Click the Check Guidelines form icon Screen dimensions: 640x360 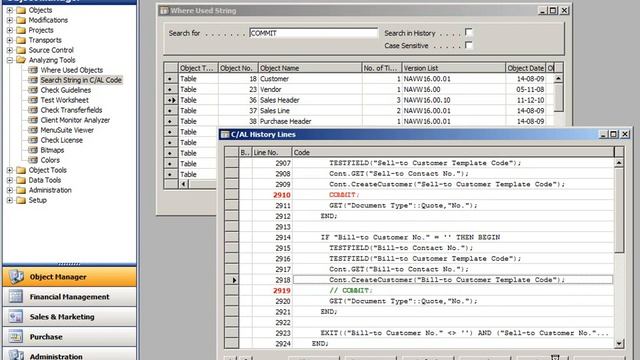click(x=33, y=90)
